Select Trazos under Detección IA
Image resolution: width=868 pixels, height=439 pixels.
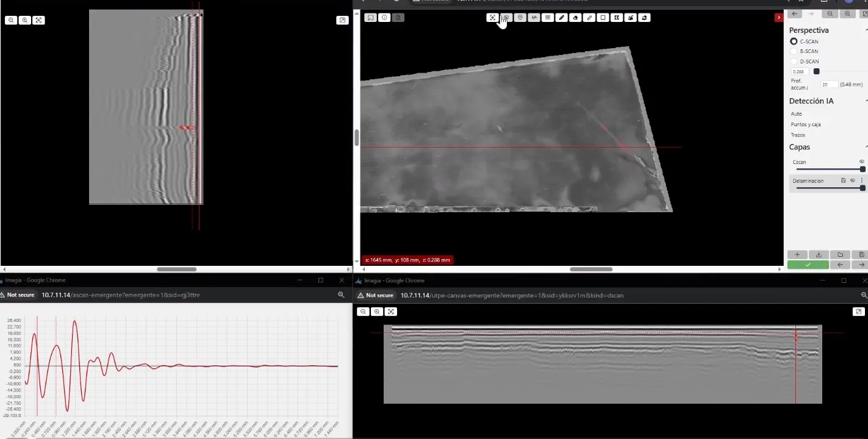click(x=798, y=135)
